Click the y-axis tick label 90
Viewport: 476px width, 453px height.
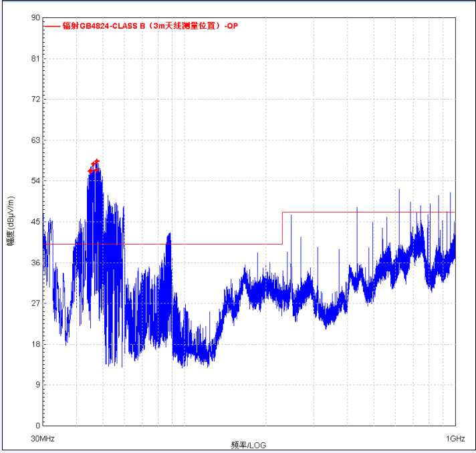(35, 17)
